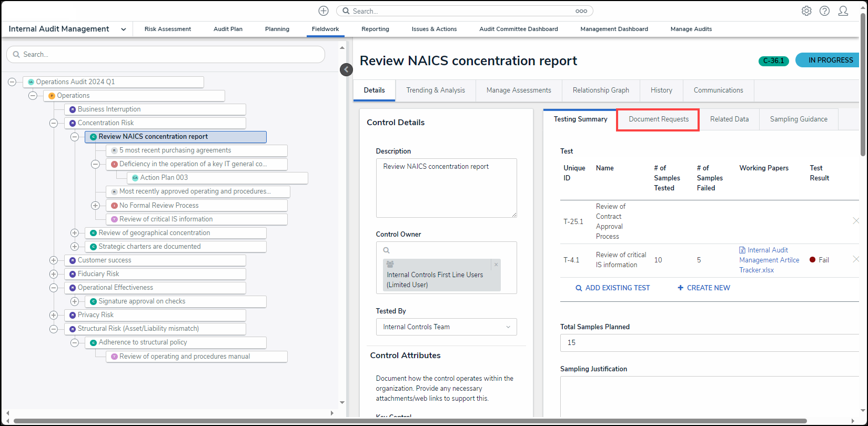Screen dimensions: 868x426
Task: Click the CREATE NEW test button
Action: pos(704,288)
